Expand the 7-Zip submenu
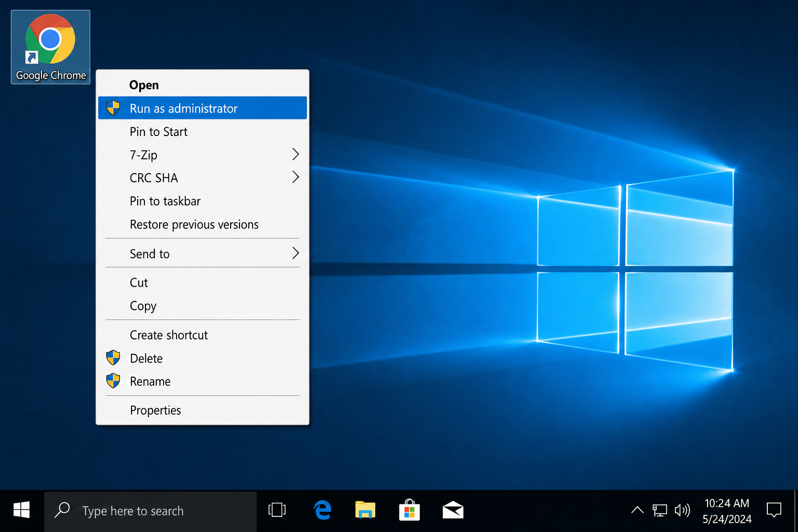 tap(203, 155)
